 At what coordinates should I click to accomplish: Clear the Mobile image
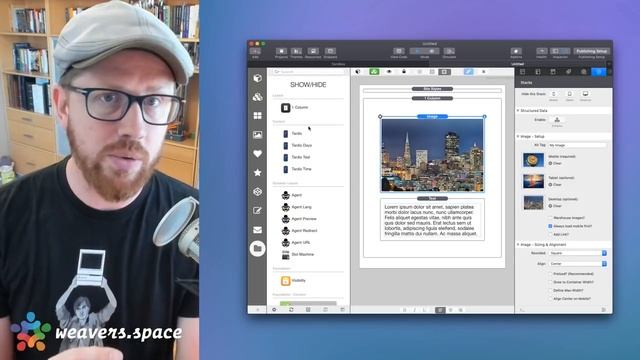[x=555, y=163]
